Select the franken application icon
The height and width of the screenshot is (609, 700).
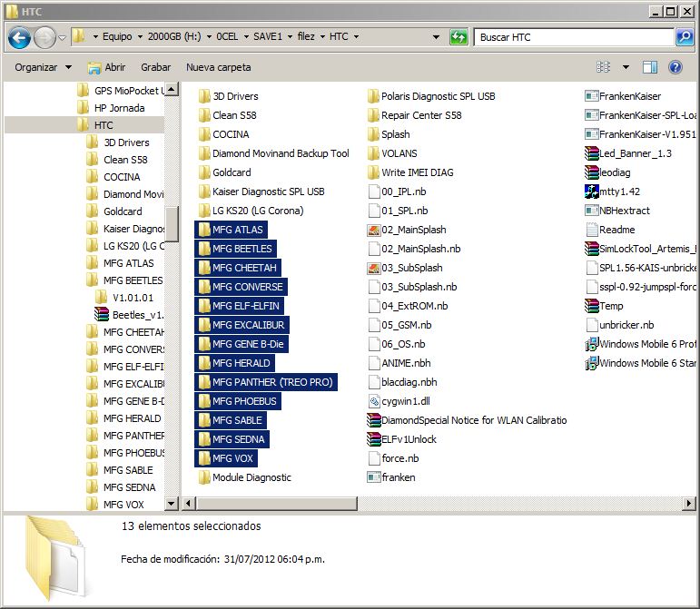click(x=373, y=477)
